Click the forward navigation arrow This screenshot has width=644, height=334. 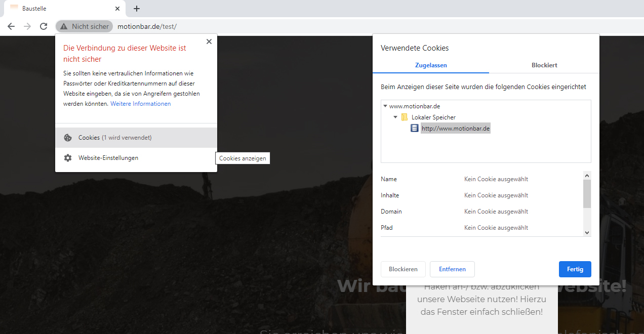click(x=27, y=26)
